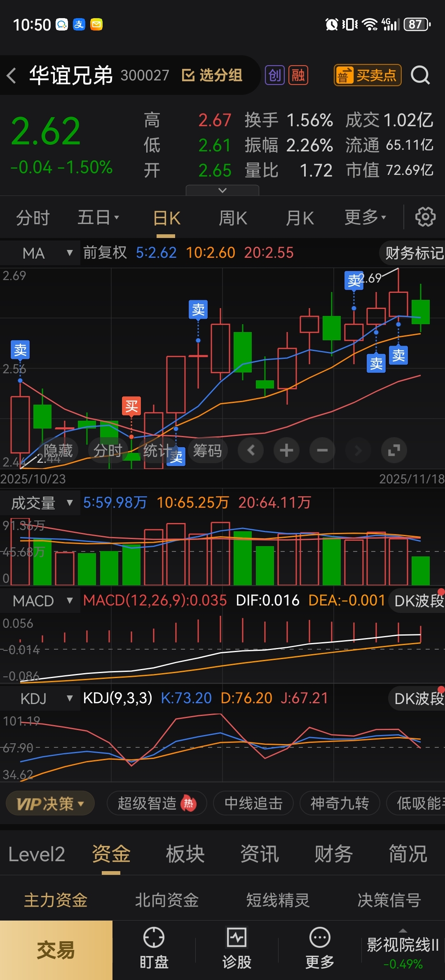Tap the red 买 marker on chart

(x=131, y=406)
